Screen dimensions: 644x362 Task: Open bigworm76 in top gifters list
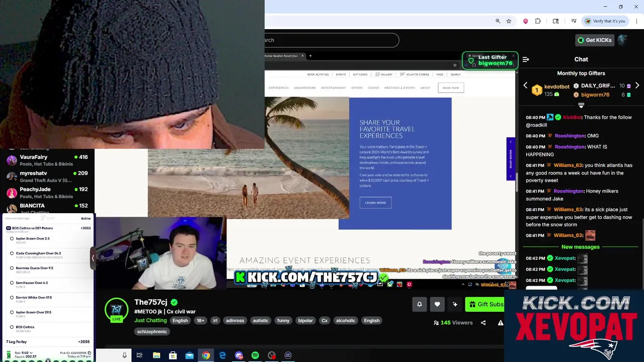595,95
